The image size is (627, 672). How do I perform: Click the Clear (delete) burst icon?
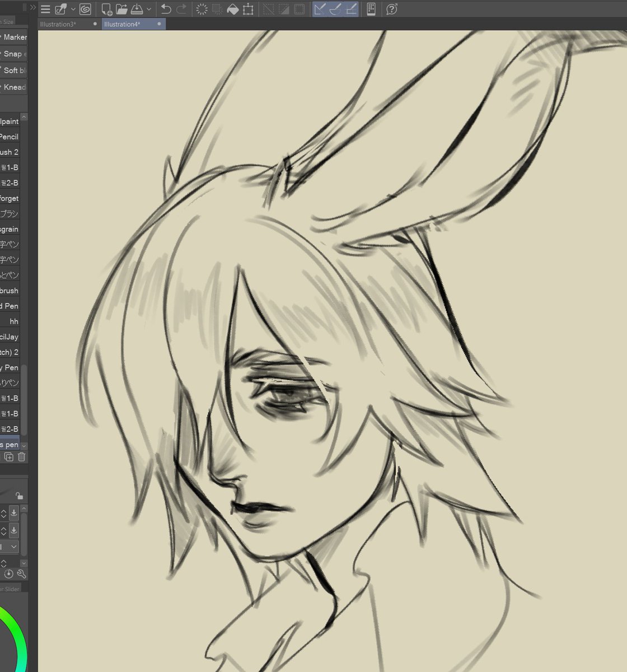202,9
